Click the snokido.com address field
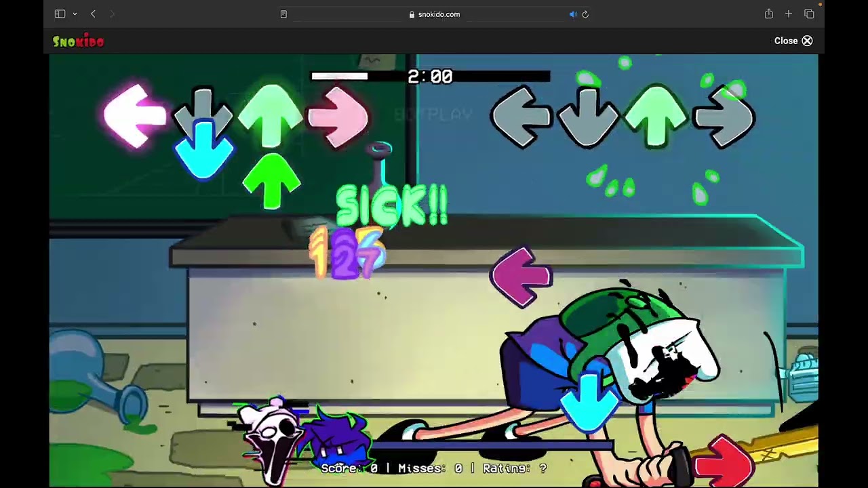This screenshot has height=488, width=868. point(434,14)
